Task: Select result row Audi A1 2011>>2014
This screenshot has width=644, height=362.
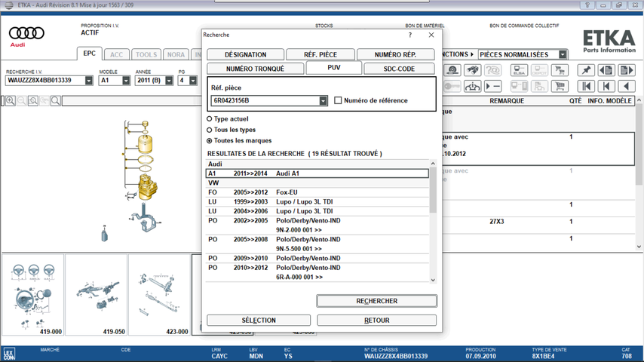Action: click(317, 173)
